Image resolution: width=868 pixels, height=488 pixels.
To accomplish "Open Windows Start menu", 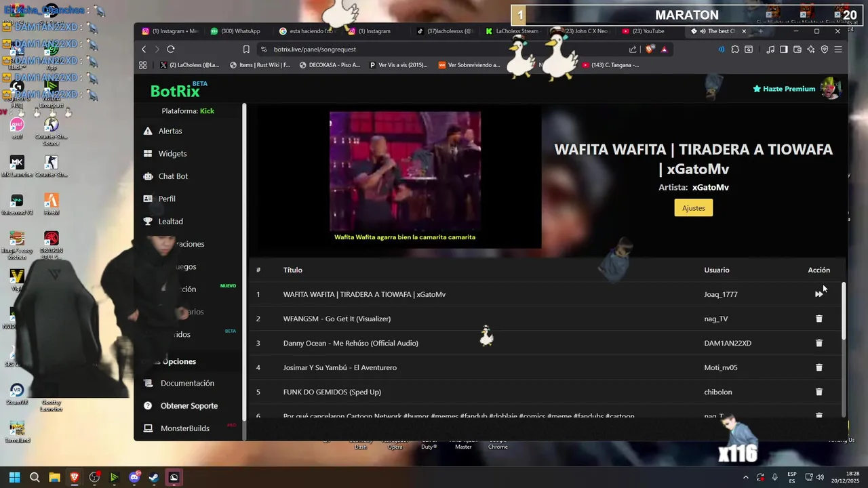I will click(x=14, y=477).
